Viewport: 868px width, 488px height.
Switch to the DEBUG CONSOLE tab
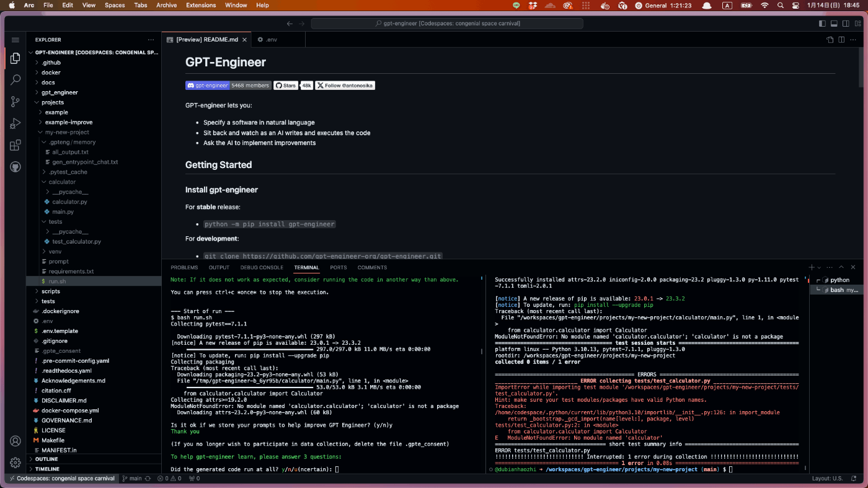262,267
